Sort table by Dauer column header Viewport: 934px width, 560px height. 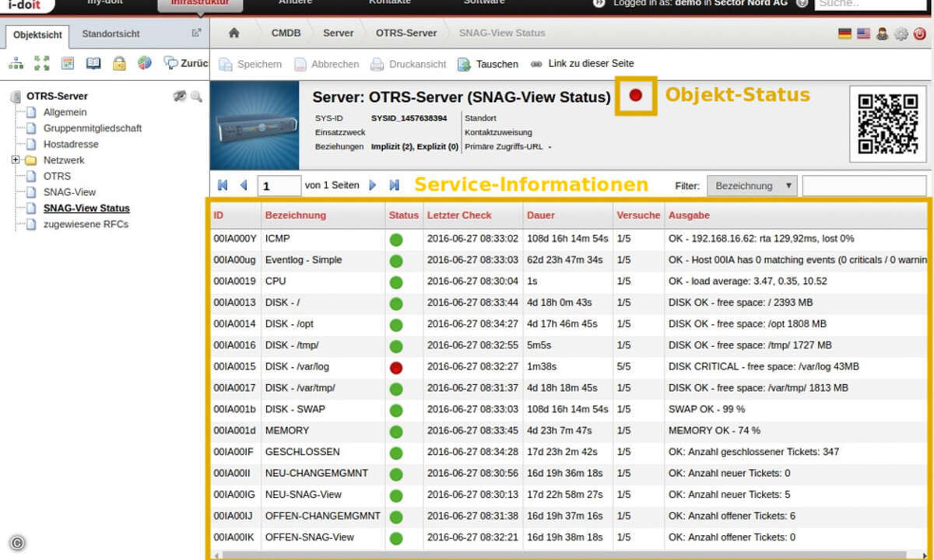(x=541, y=215)
